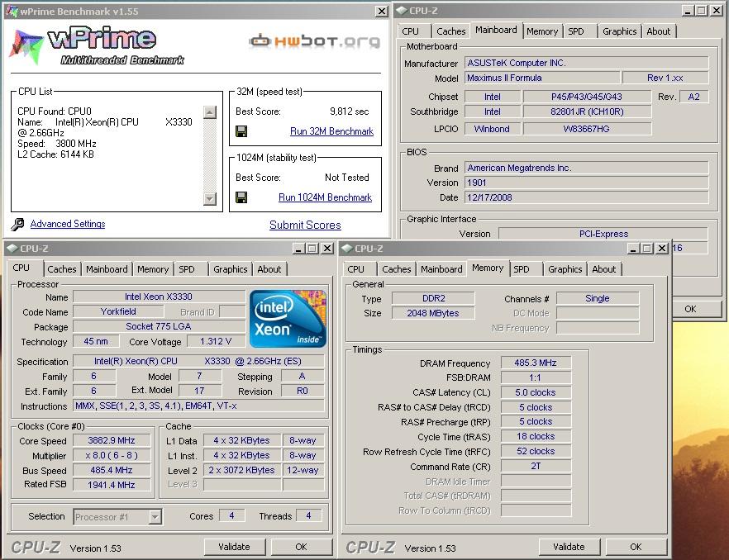
Task: Click OK button in CPU window
Action: coord(301,547)
